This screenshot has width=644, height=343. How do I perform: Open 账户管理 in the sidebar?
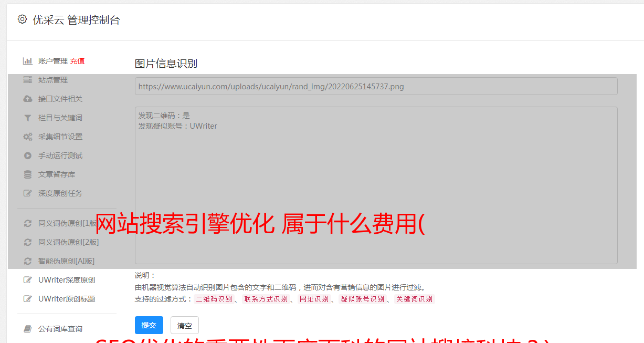53,61
